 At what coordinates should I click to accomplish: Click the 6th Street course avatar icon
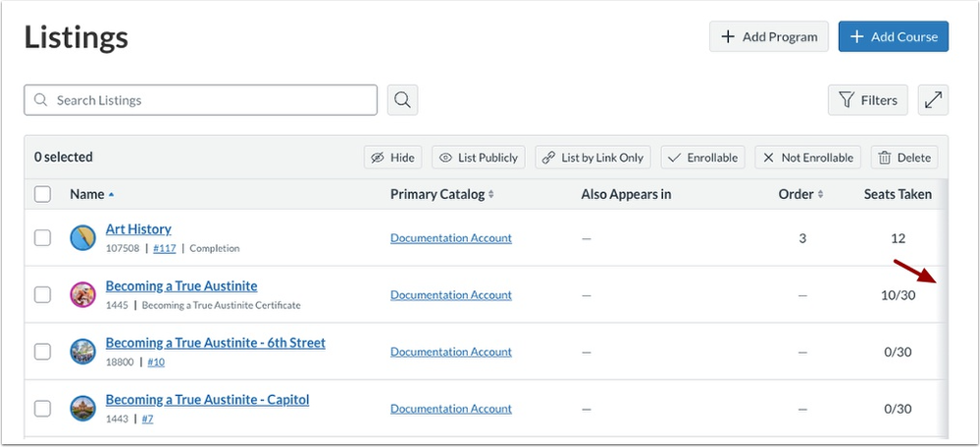(83, 352)
